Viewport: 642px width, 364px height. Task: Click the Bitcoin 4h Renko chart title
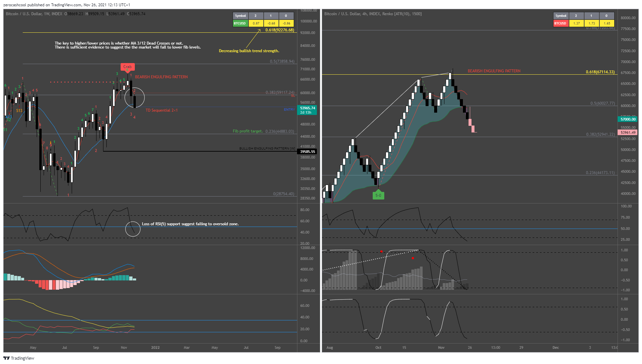click(x=373, y=14)
